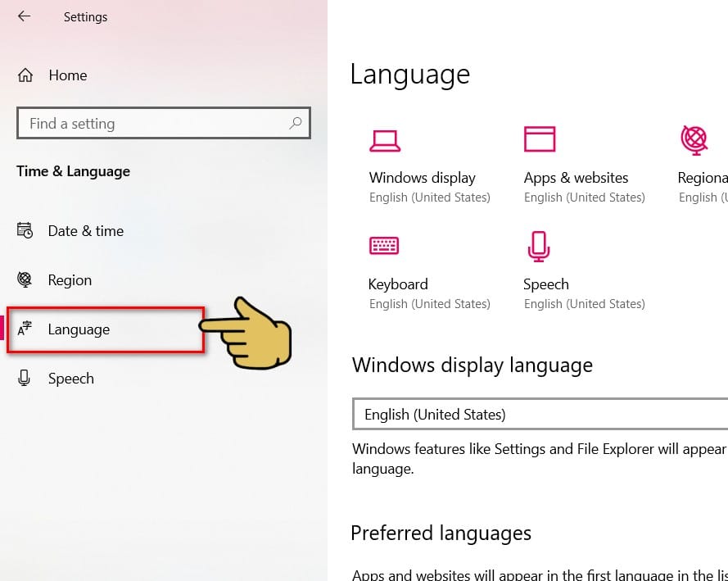Open the Apps & websites window icon
Screen dimensions: 728x581
pyautogui.click(x=540, y=138)
